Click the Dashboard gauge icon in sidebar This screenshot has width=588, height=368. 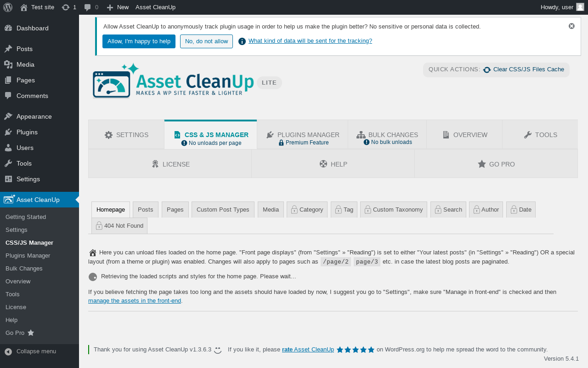click(x=8, y=28)
